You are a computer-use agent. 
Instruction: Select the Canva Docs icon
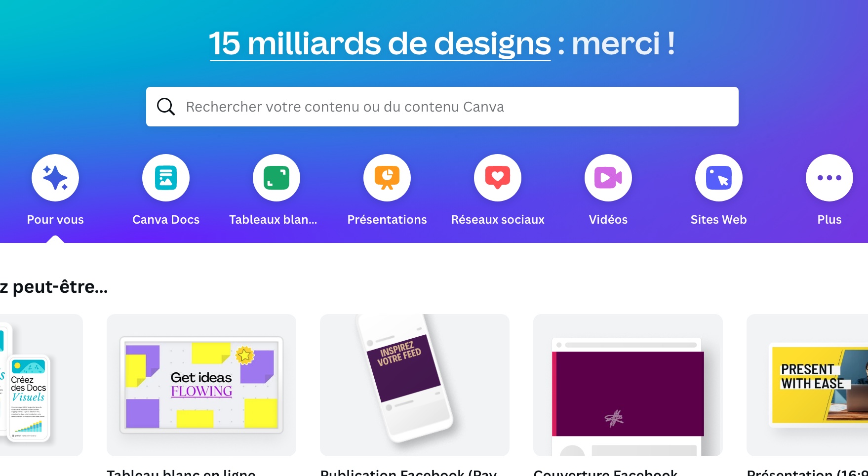tap(166, 178)
